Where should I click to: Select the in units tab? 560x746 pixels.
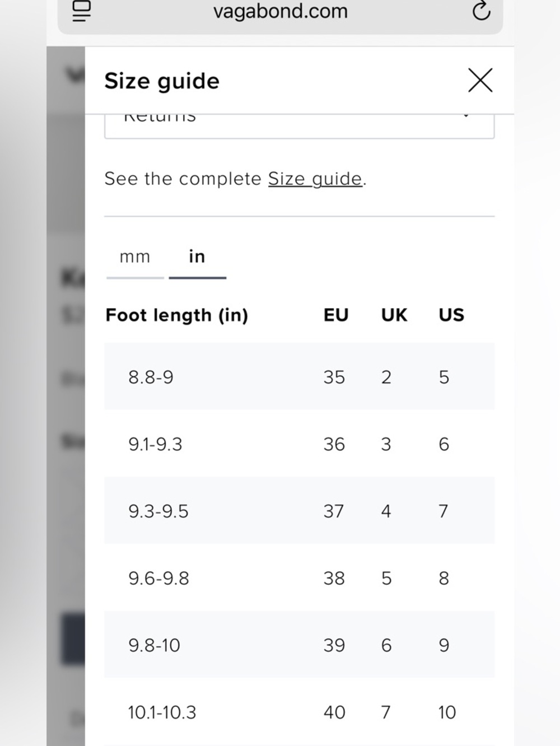coord(197,257)
